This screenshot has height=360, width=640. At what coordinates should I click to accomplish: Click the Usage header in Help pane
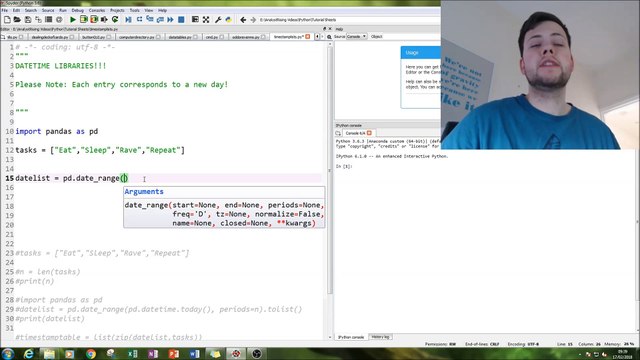click(420, 53)
